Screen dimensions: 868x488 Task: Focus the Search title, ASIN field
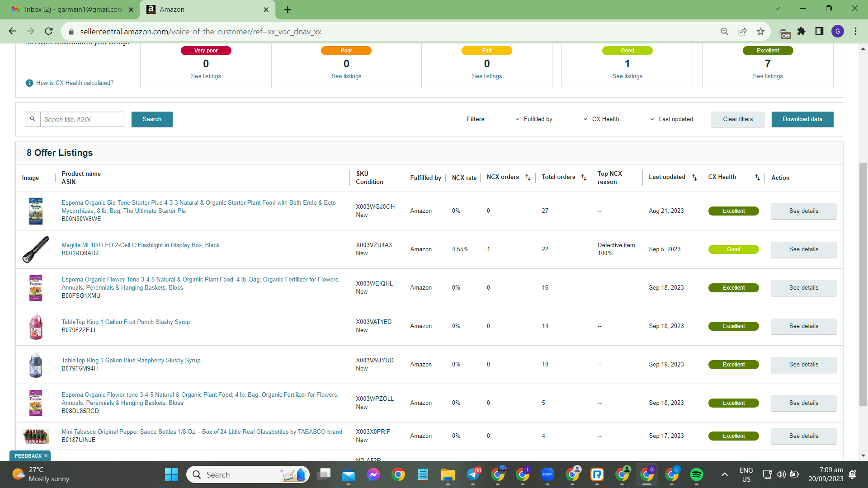pyautogui.click(x=82, y=119)
